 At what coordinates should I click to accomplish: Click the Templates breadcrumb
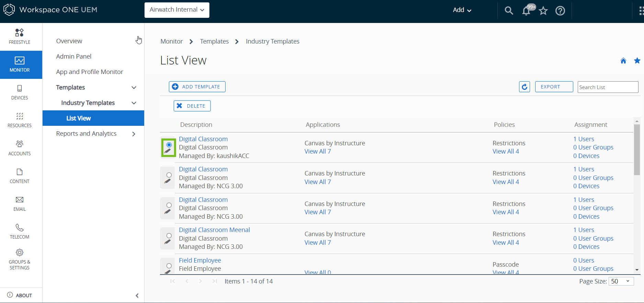tap(214, 41)
